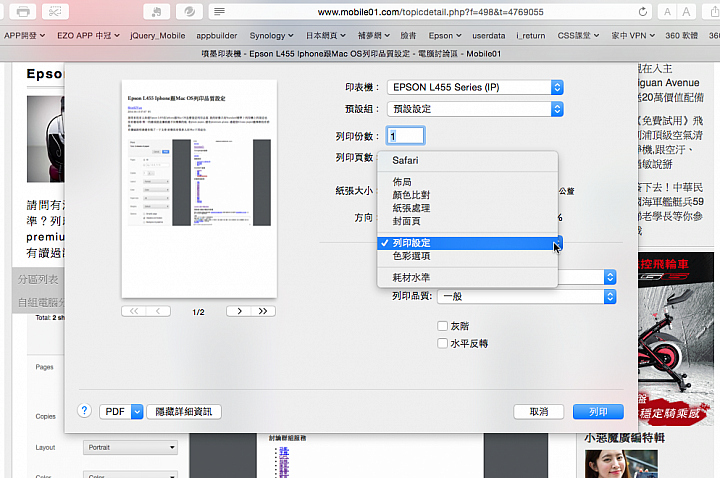Click the 取消 cancel button

(x=538, y=411)
